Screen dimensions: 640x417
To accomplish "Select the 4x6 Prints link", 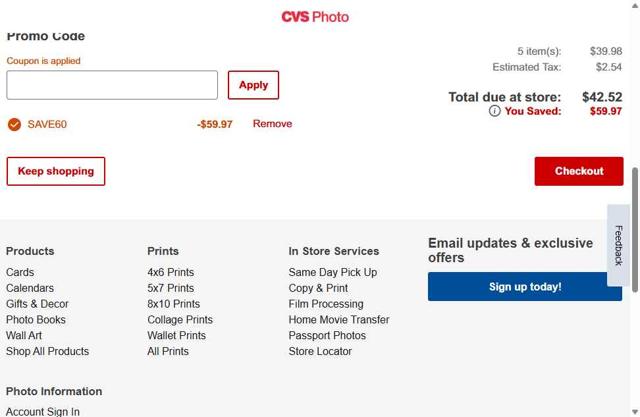I will tap(171, 272).
